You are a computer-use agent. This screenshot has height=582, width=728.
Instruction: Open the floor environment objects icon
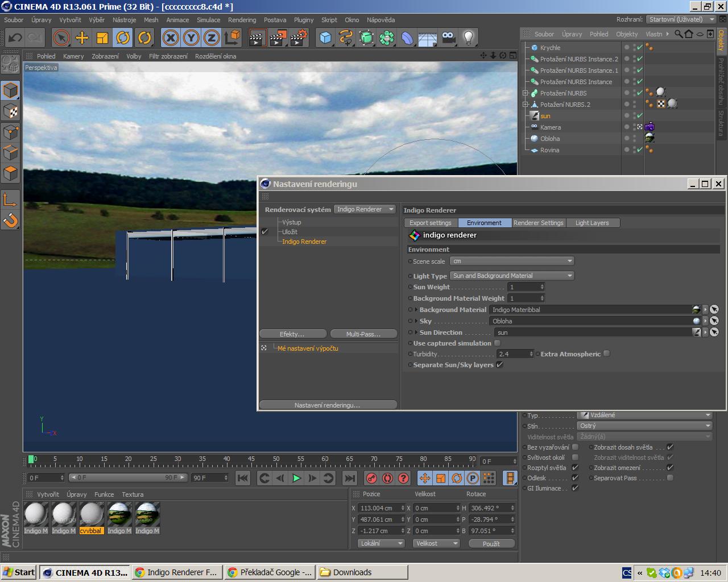coord(428,38)
